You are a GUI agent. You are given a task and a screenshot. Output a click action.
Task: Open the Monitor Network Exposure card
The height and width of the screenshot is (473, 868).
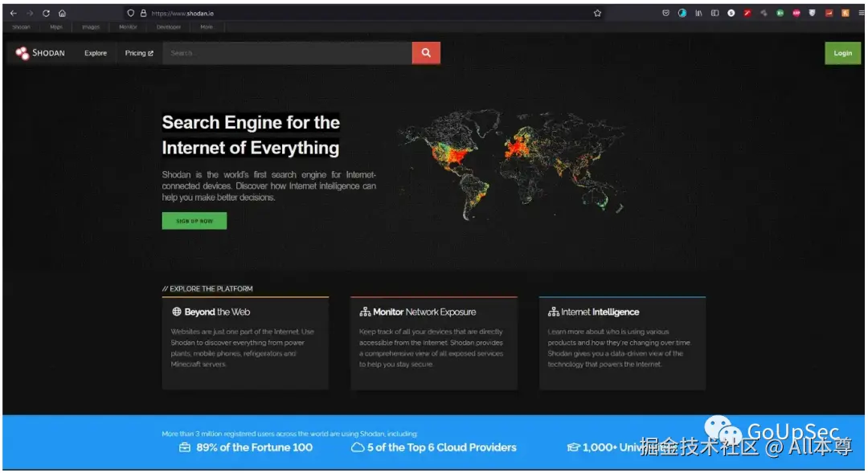[x=434, y=343]
